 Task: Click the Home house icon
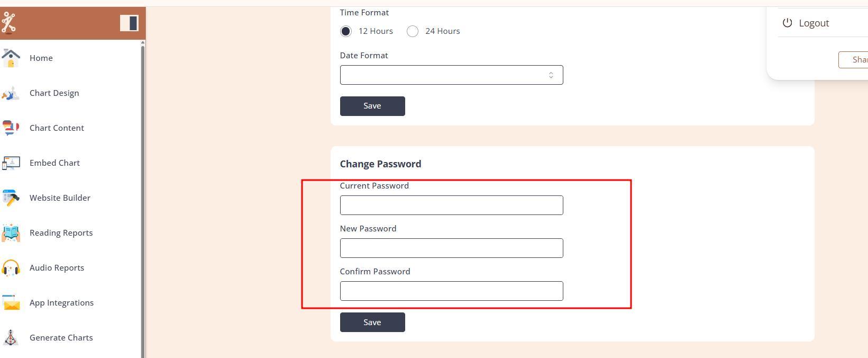[11, 58]
